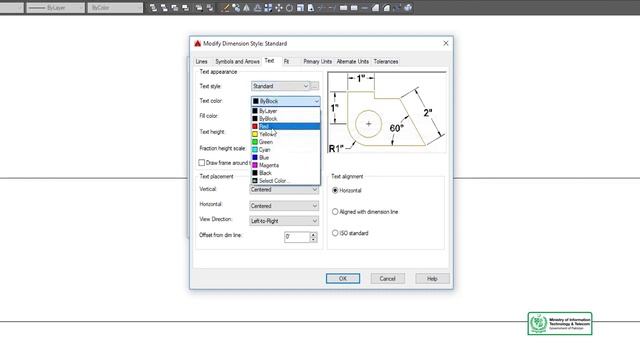Select the Break at Point tool
The height and width of the screenshot is (360, 640).
343,8
